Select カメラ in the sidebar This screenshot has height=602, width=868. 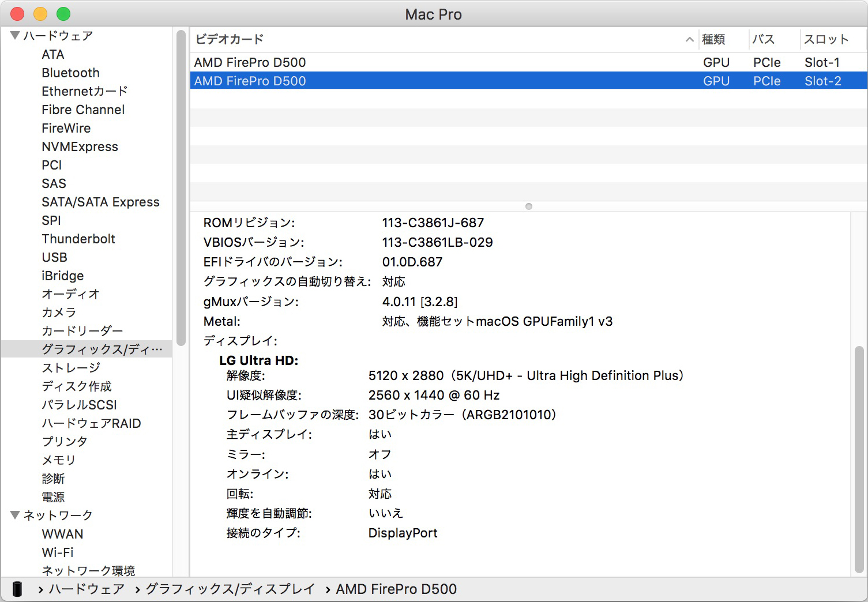coord(59,312)
